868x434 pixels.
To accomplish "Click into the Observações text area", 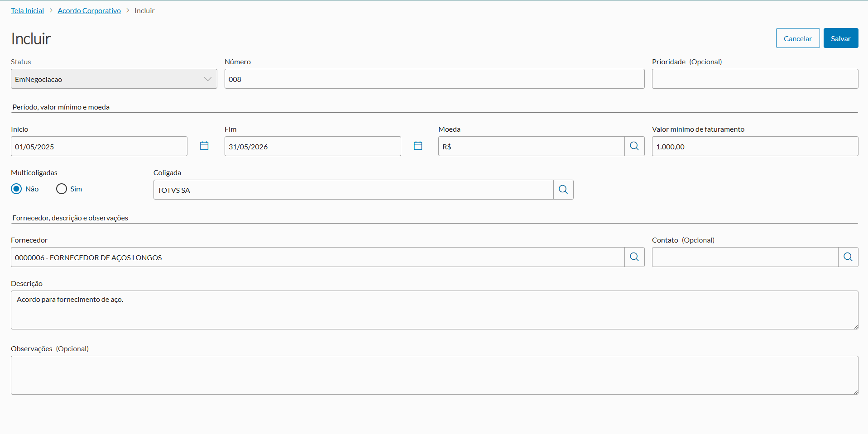I will 434,375.
